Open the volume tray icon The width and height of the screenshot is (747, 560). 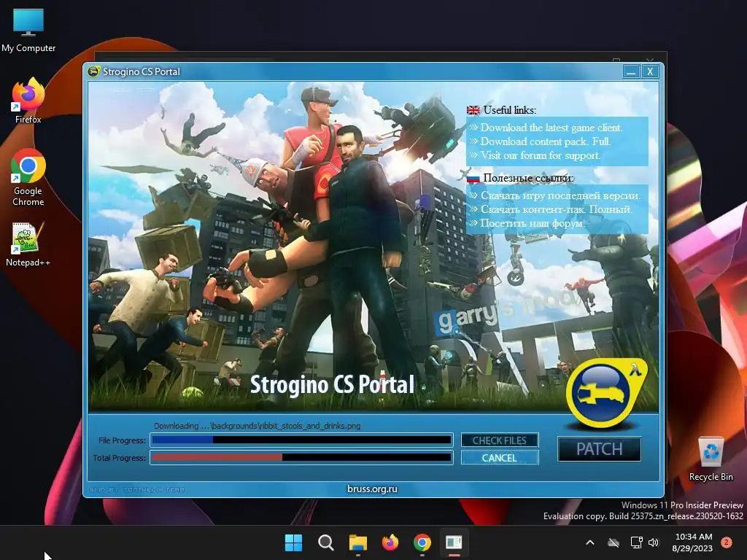[x=654, y=542]
